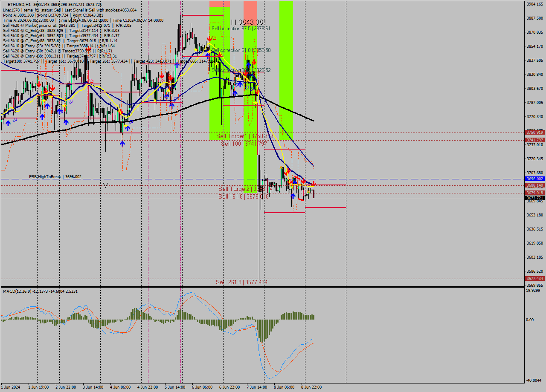Click the red 3750.919 price tag on the axis
The image size is (546, 392).
[534, 133]
